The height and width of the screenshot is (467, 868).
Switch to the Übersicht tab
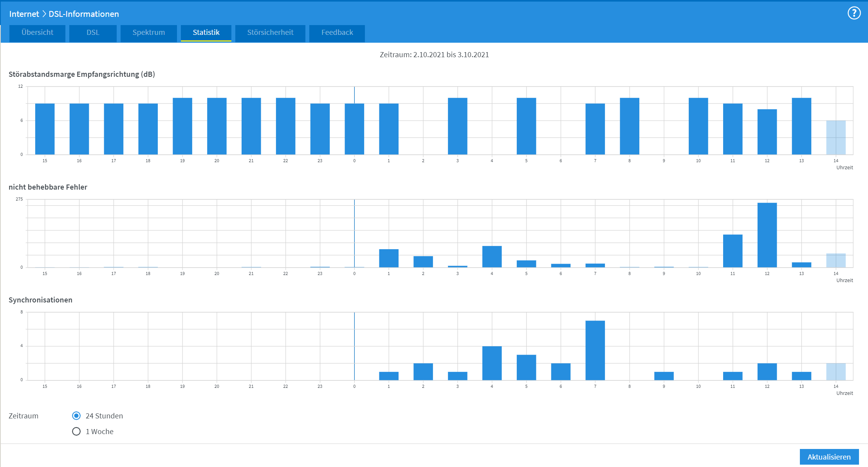coord(37,33)
